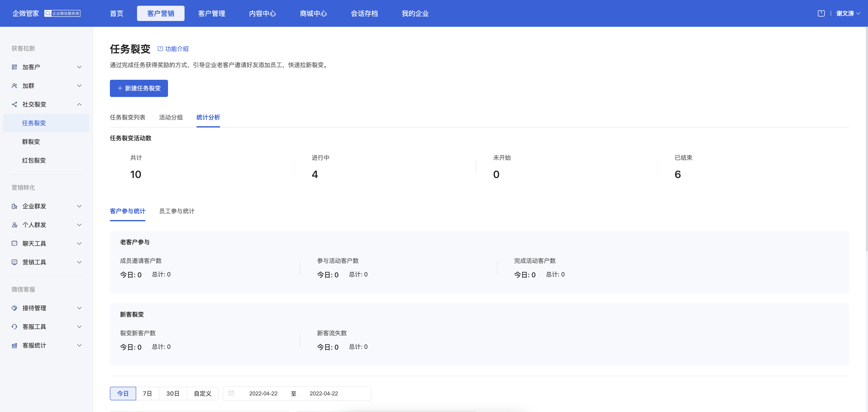The height and width of the screenshot is (412, 868).
Task: Click the 个人群发 person icon
Action: (14, 225)
